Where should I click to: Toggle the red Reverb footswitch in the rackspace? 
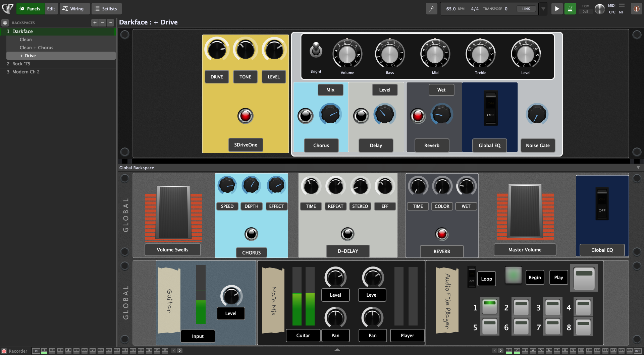[x=418, y=116]
